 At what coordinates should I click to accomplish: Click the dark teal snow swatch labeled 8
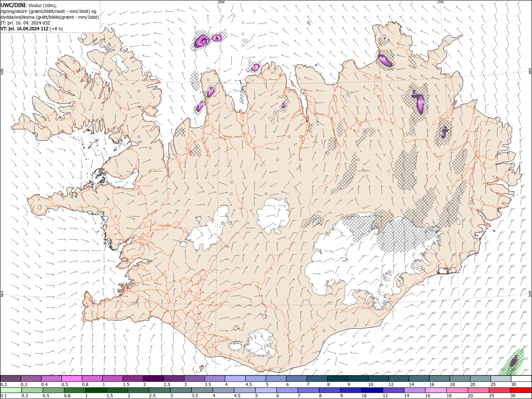[x=337, y=379]
